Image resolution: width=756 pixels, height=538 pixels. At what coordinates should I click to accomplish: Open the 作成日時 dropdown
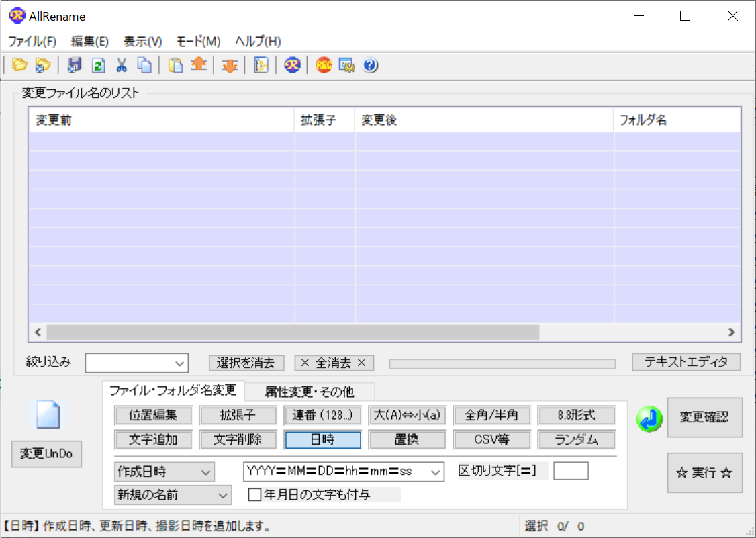pos(206,472)
